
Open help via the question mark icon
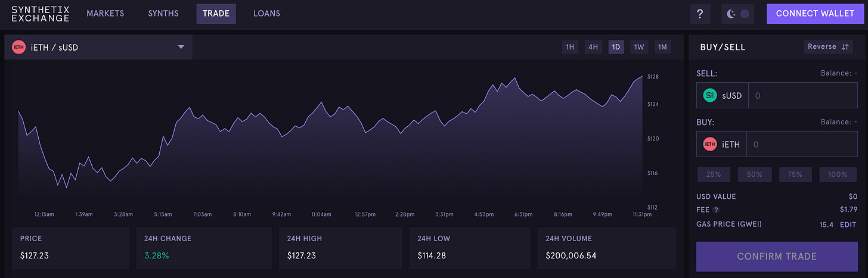(x=700, y=14)
